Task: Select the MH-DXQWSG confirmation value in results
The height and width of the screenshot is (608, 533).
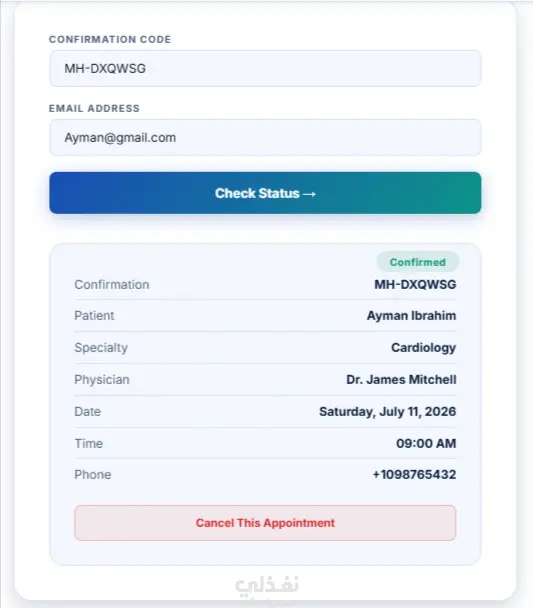Action: (x=415, y=285)
